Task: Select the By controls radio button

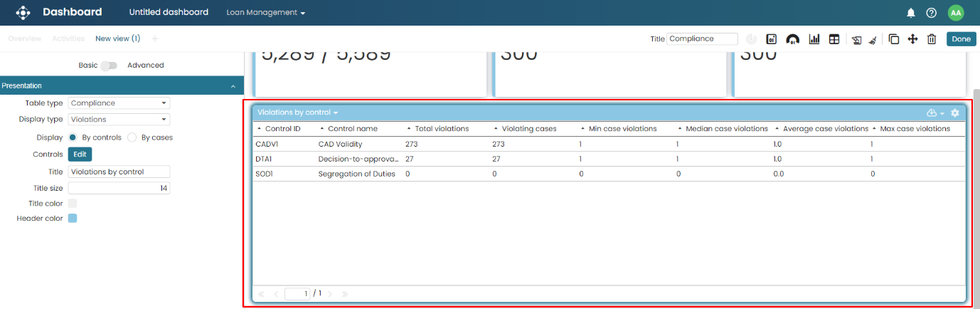Action: pyautogui.click(x=73, y=137)
